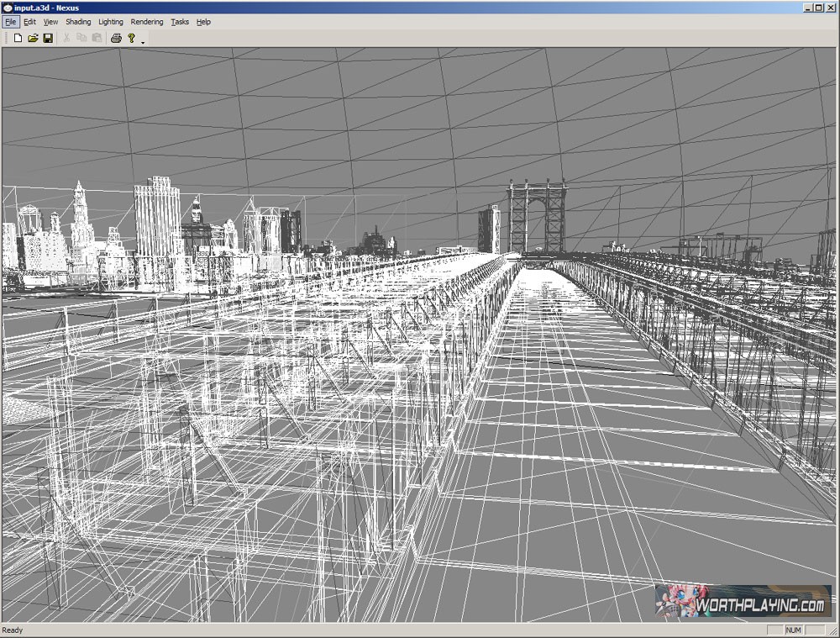Click the New document icon

[18, 38]
